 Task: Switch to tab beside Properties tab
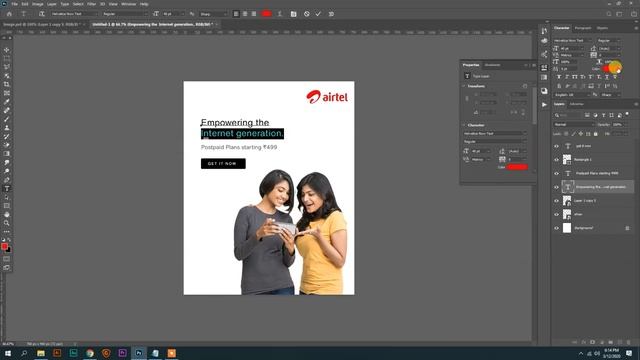(x=492, y=65)
